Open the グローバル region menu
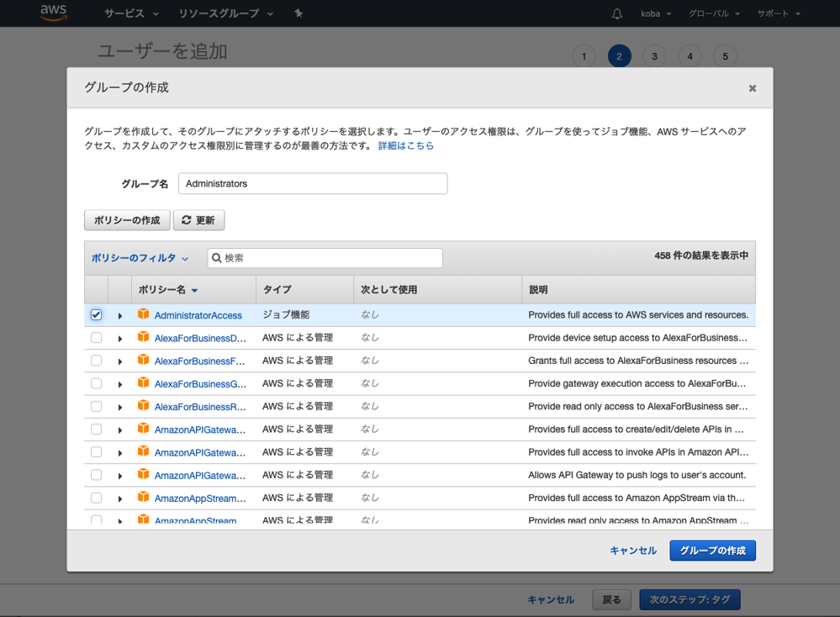The image size is (840, 617). 714,13
